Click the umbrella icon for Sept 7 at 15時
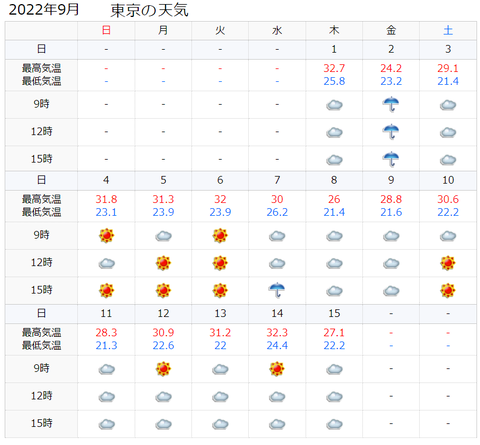 pos(277,290)
